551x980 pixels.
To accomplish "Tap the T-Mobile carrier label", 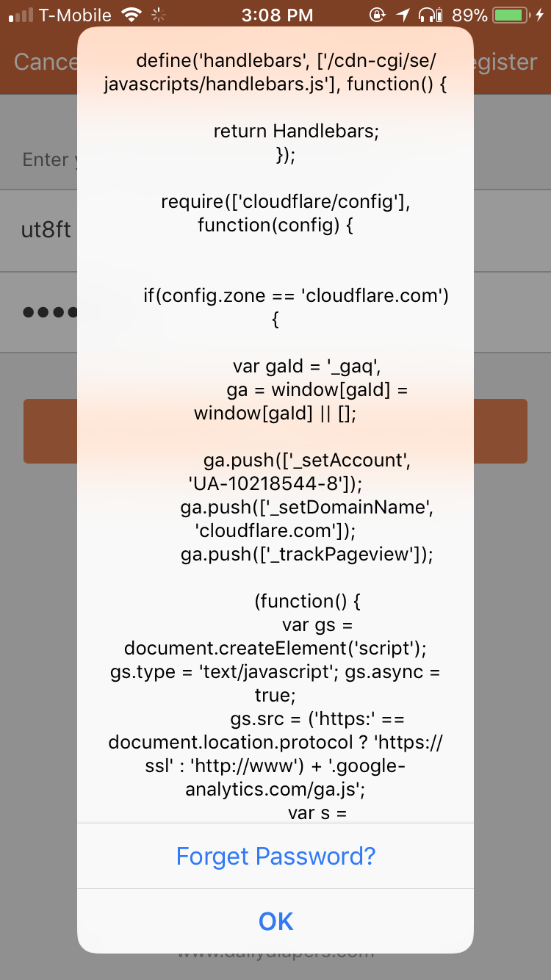I will click(x=76, y=15).
